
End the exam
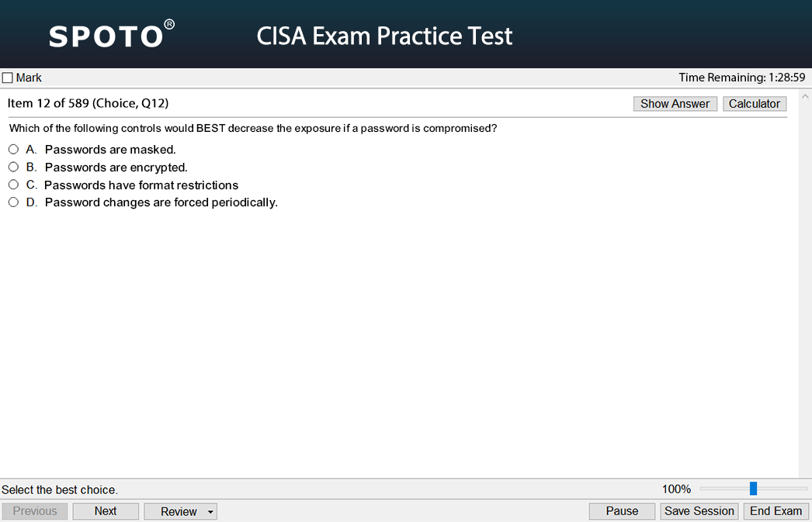[x=776, y=511]
